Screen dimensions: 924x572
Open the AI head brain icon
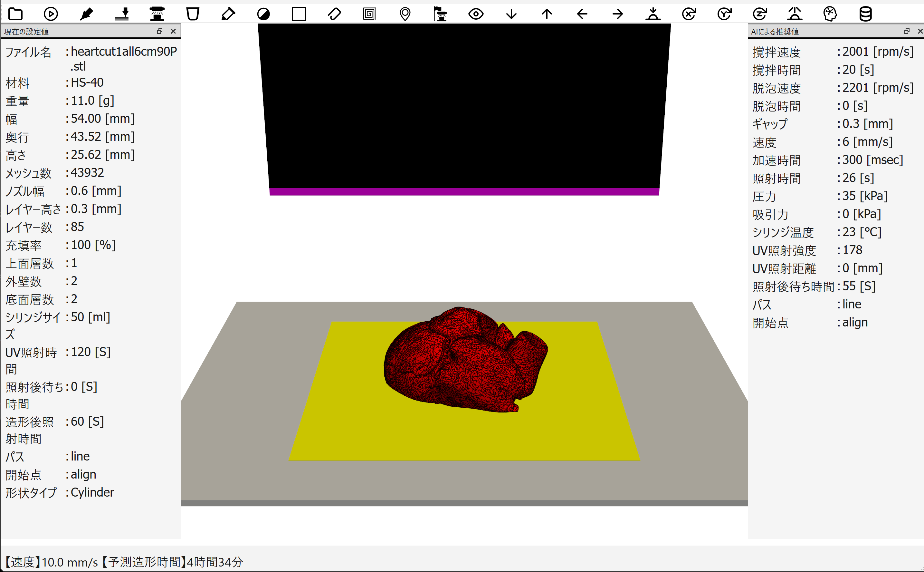(830, 14)
